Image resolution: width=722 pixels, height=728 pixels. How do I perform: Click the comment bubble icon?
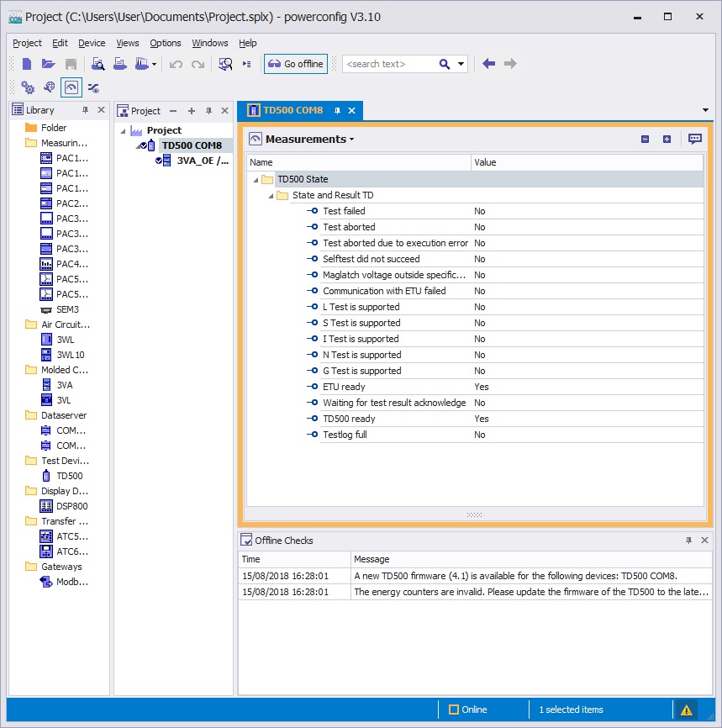coord(694,139)
